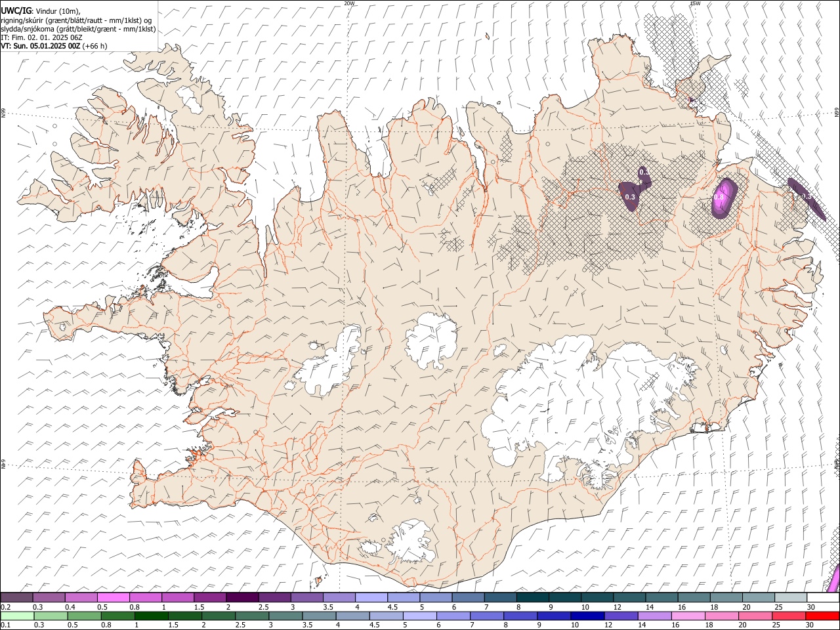The width and height of the screenshot is (840, 630).
Task: Select the upper-row swatch labeled 2.5
Action: (x=274, y=598)
